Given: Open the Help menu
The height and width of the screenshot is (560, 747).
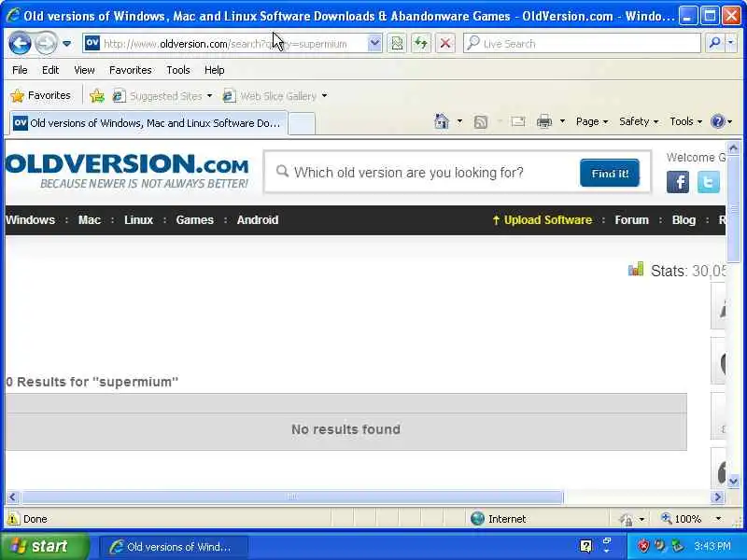Looking at the screenshot, I should coord(215,70).
